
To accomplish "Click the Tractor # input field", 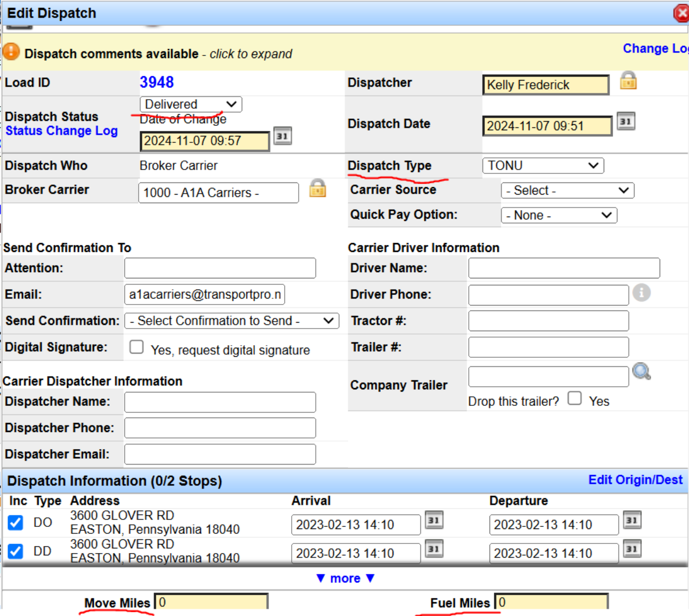I will coord(549,321).
